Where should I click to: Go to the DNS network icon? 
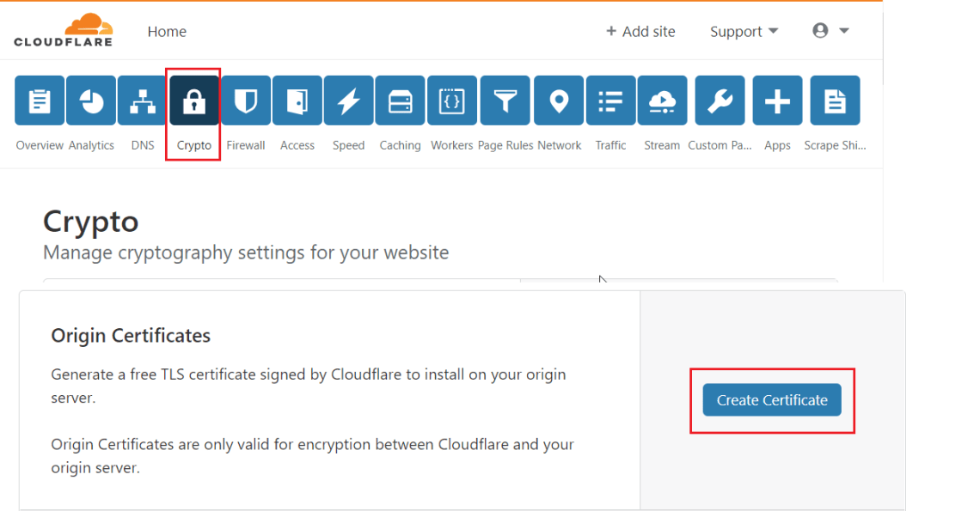143,101
